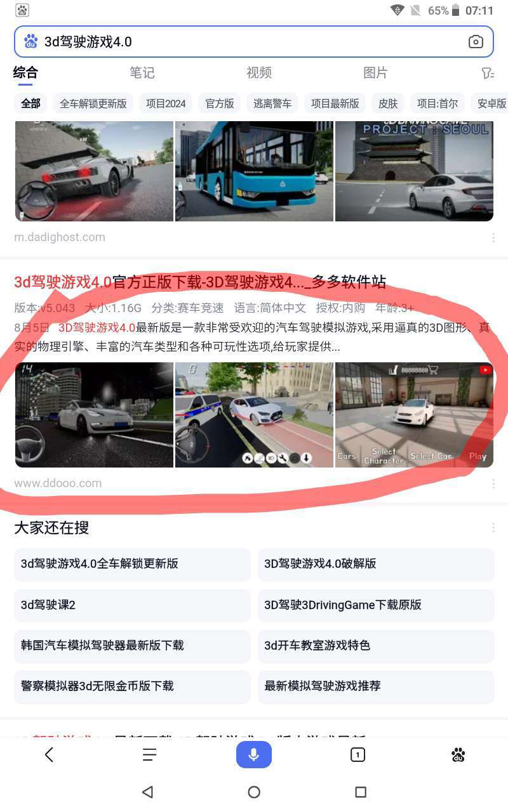Tap suggestion 3D驾驶游戏4.0破解版
This screenshot has height=812, width=508.
click(376, 563)
